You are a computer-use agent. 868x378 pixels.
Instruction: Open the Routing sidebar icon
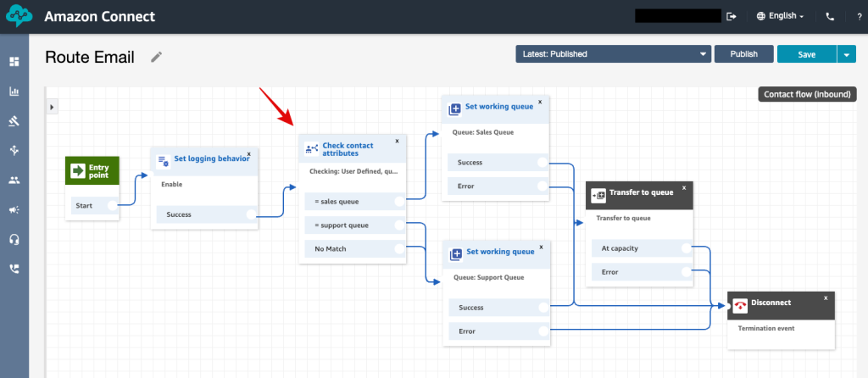click(x=14, y=150)
